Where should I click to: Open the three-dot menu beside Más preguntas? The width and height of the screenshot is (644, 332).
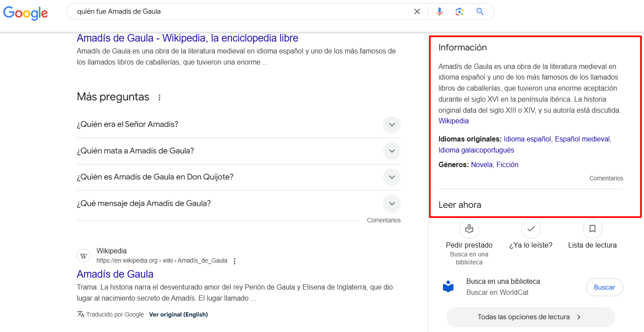click(159, 97)
